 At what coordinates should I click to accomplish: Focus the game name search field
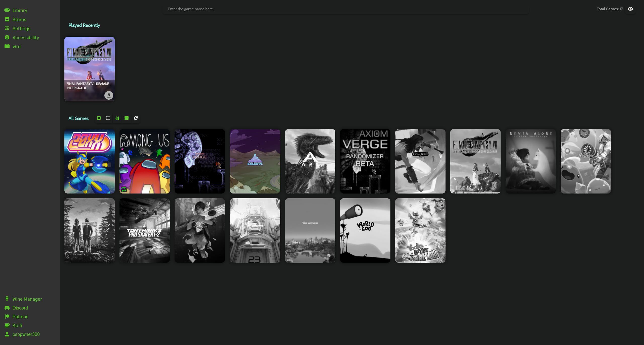coord(345,9)
